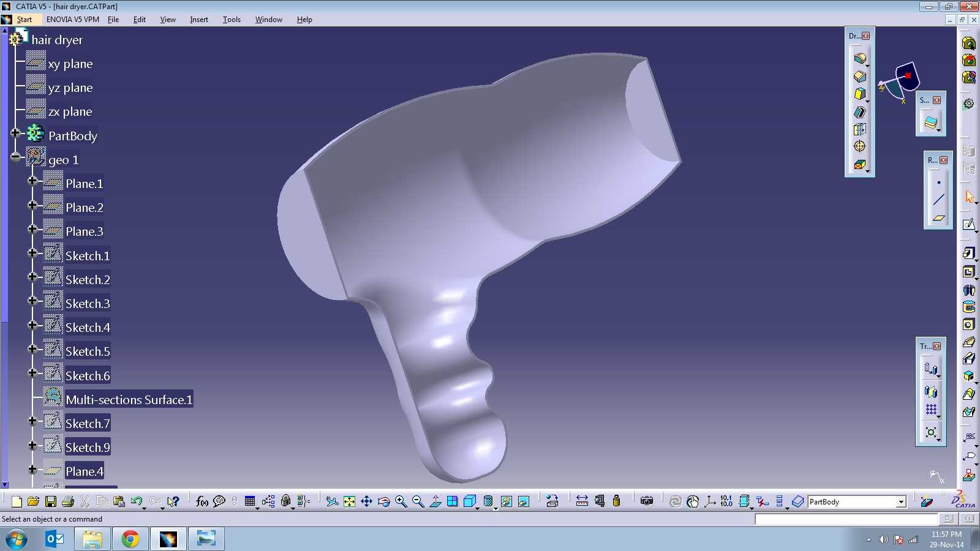Open the PartBody combo box dropdown
The width and height of the screenshot is (980, 551).
901,502
